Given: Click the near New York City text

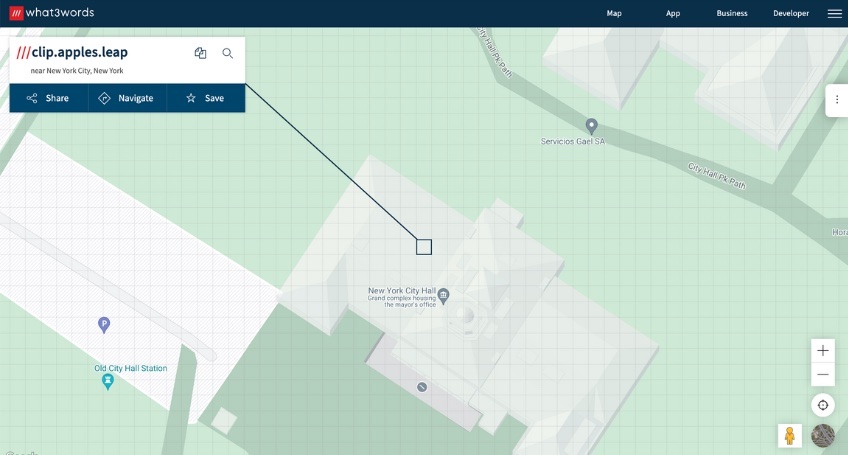Looking at the screenshot, I should click(x=77, y=71).
